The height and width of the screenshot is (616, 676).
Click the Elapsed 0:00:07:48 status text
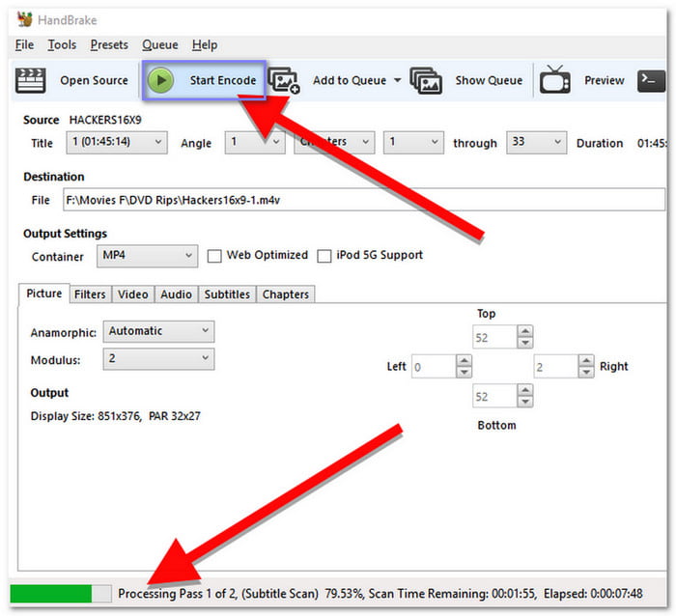click(593, 594)
